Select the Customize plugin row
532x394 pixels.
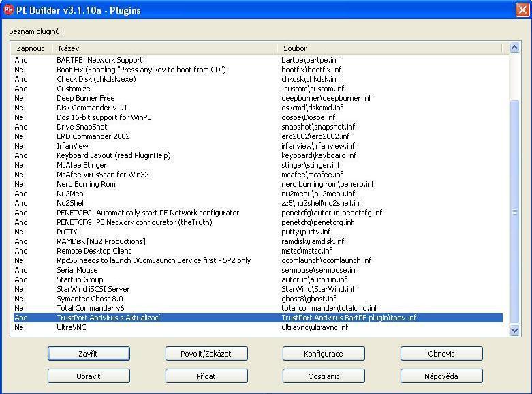tap(258, 89)
